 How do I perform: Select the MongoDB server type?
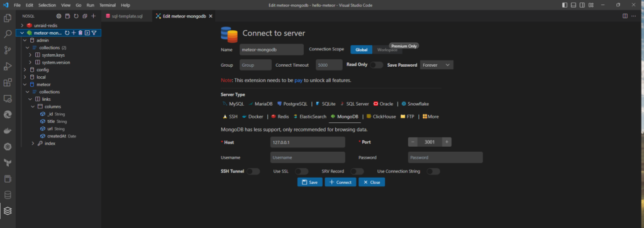[x=345, y=117]
